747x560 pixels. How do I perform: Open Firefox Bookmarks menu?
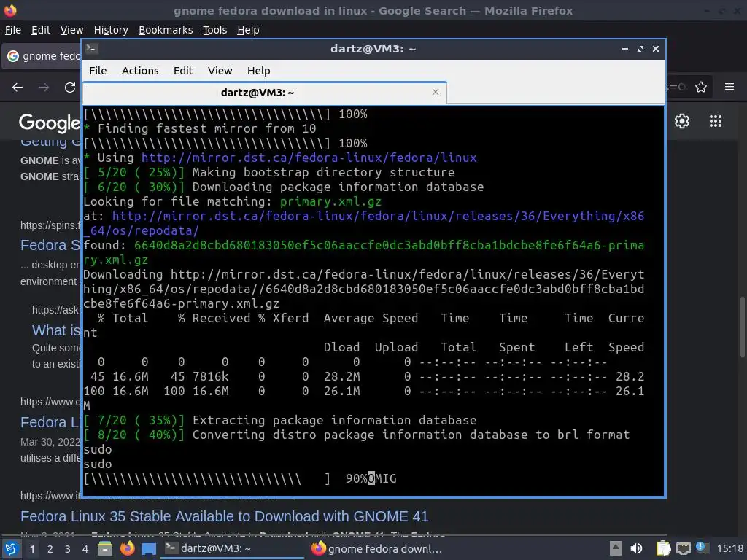point(166,30)
